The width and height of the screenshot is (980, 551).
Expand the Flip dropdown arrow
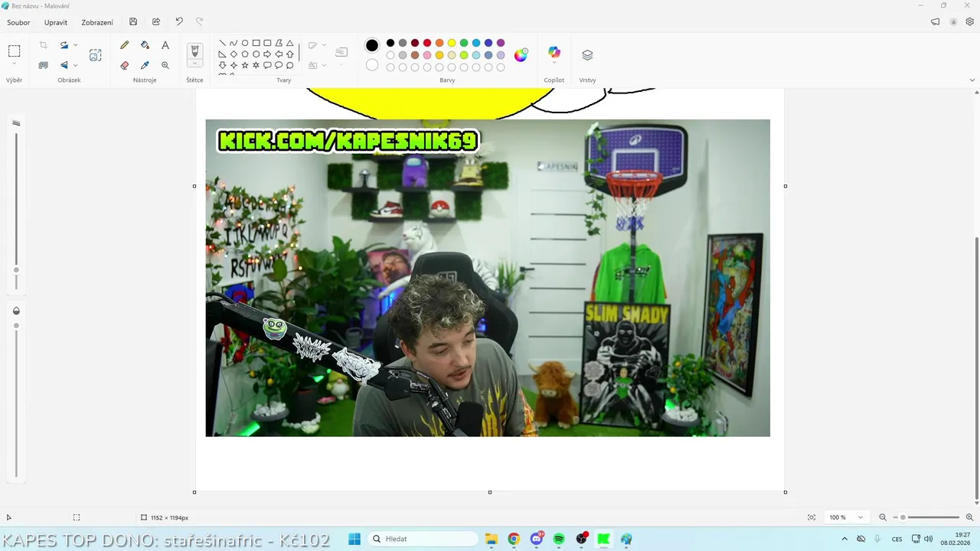(x=75, y=65)
